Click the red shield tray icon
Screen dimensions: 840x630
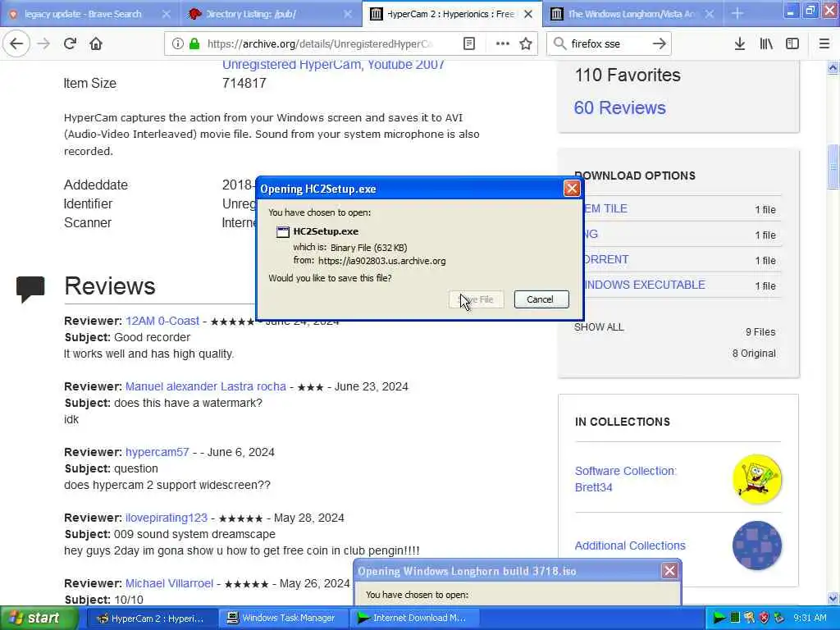tap(765, 618)
